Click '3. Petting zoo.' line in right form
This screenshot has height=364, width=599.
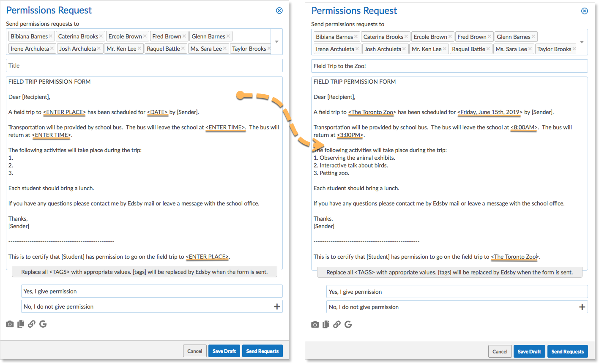pos(331,173)
